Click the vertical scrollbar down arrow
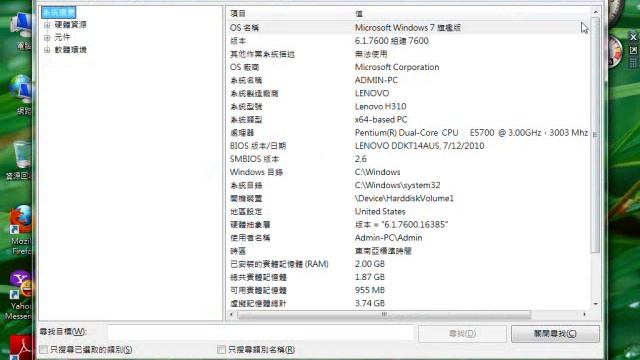 596,304
